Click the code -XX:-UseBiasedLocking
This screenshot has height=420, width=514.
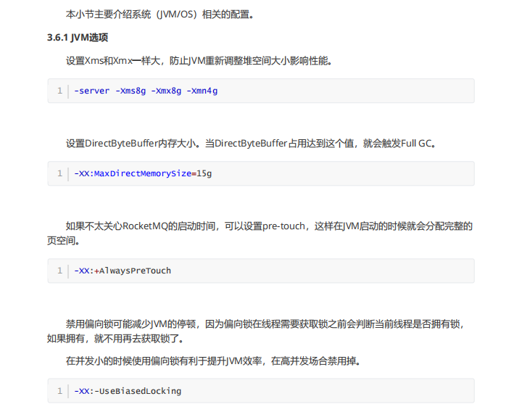(x=128, y=391)
